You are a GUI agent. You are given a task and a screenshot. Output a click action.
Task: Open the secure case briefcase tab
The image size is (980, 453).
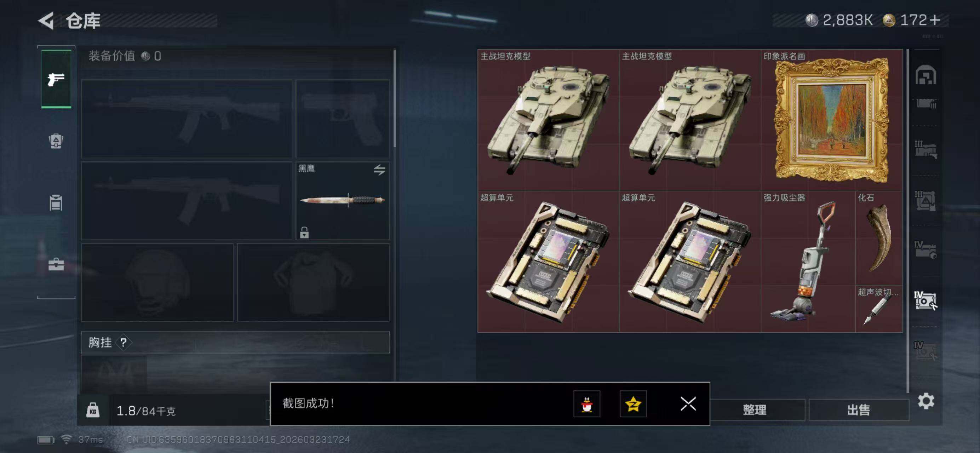point(56,264)
